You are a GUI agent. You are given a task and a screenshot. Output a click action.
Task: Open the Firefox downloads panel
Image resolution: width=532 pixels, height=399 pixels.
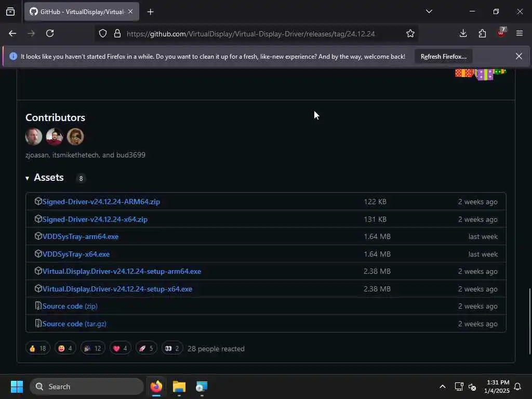pos(463,33)
